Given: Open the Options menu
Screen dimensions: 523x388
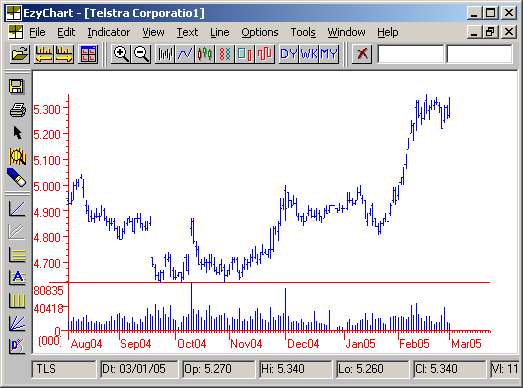Looking at the screenshot, I should pos(259,32).
